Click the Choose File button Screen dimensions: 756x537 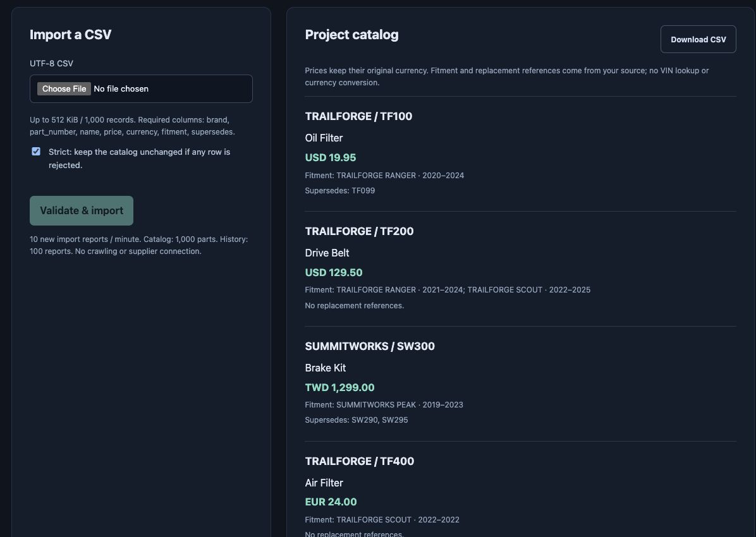point(64,88)
